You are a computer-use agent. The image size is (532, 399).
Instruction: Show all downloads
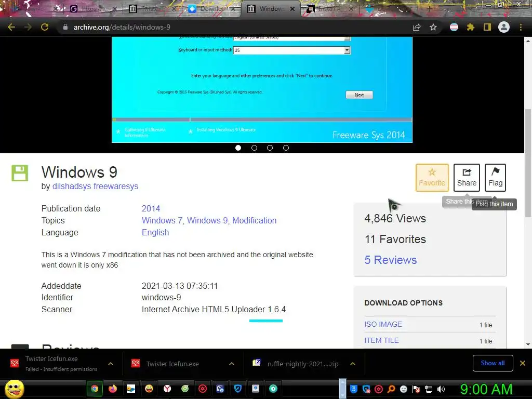(x=493, y=363)
